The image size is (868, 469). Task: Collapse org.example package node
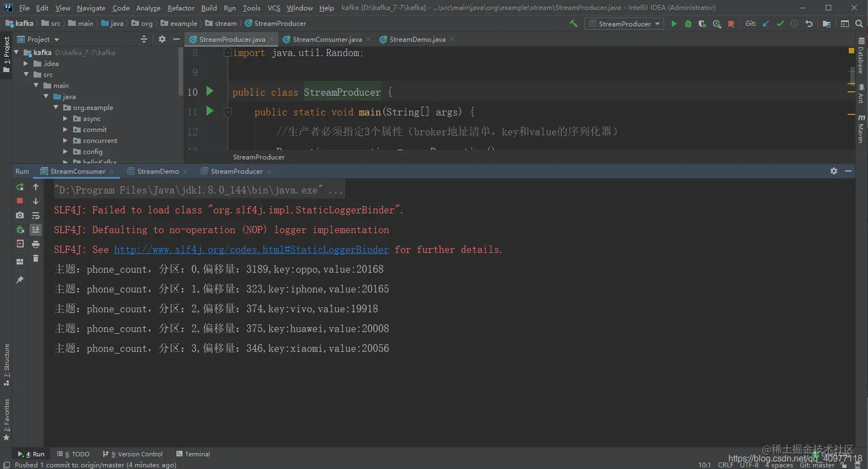[56, 107]
